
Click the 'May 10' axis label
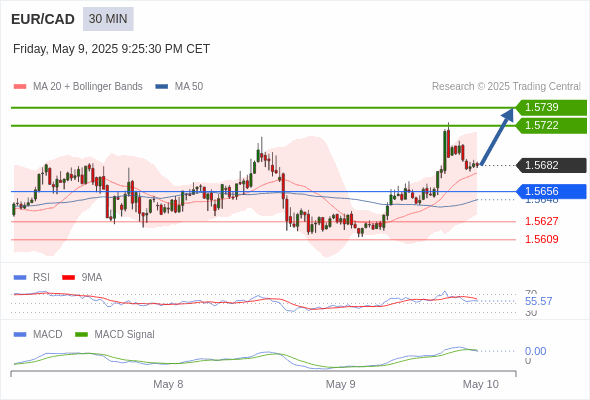tap(481, 384)
